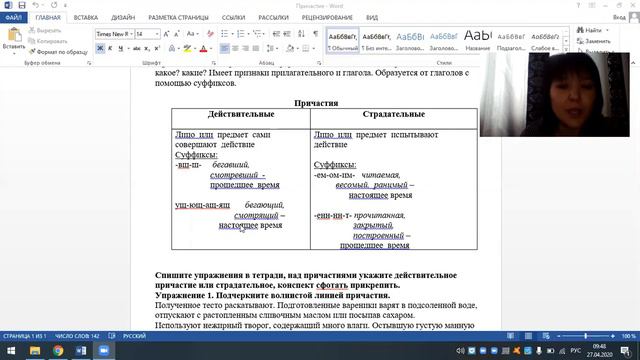Increase font size with the bigger A icon
Image resolution: width=640 pixels, height=360 pixels.
(166, 34)
